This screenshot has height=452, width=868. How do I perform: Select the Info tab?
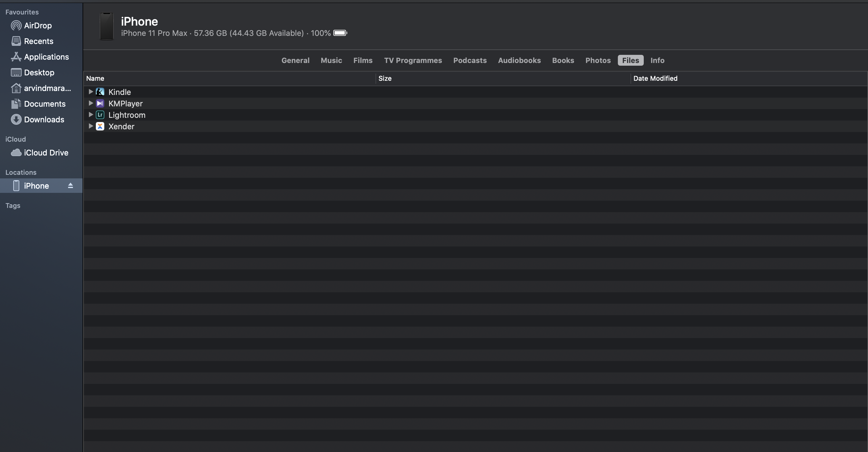click(657, 60)
